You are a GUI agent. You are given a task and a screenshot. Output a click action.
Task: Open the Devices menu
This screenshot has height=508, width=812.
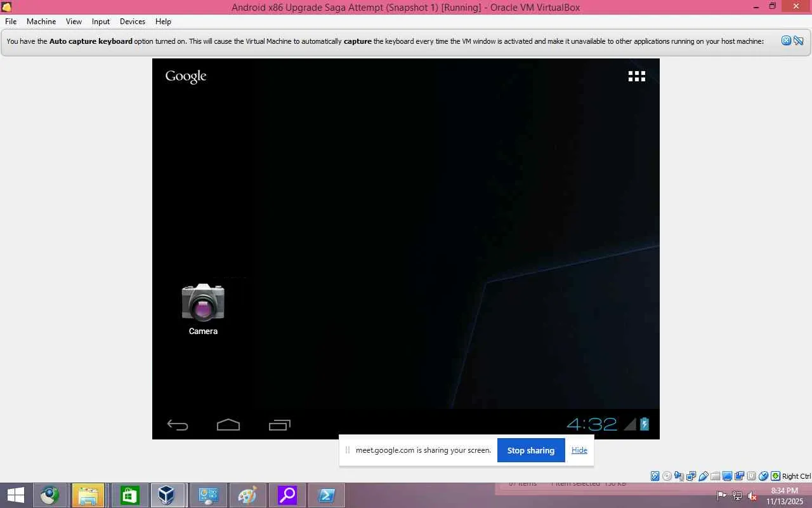click(x=133, y=22)
